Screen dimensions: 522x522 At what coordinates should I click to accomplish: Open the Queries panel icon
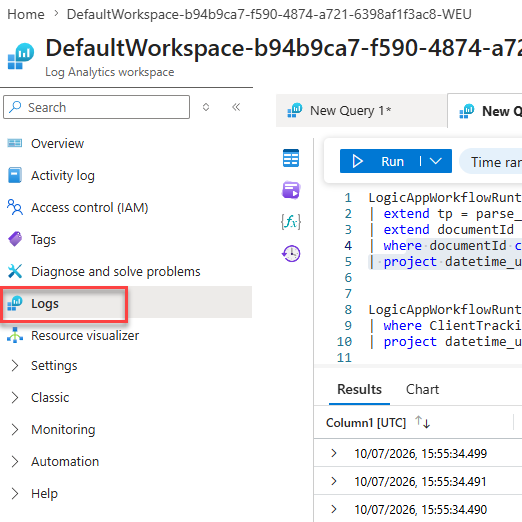pyautogui.click(x=291, y=190)
